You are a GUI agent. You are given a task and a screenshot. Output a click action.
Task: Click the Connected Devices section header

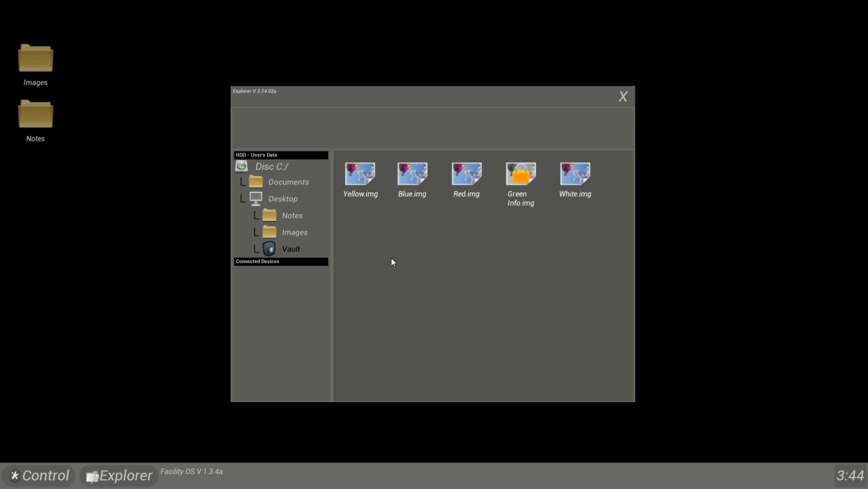click(x=281, y=262)
